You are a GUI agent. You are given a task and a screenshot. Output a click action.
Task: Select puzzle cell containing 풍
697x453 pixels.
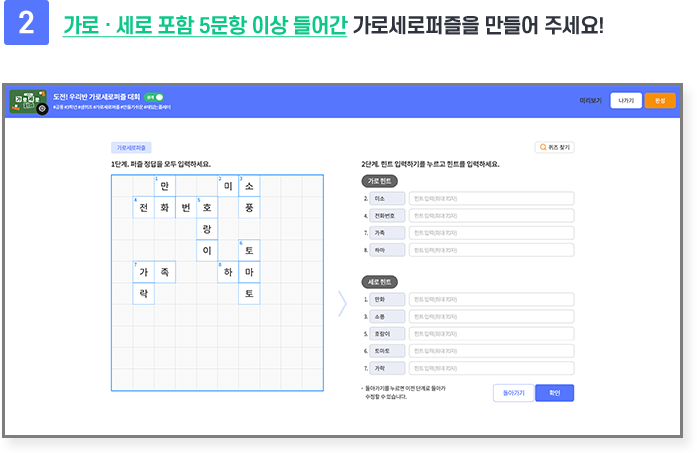pyautogui.click(x=249, y=208)
